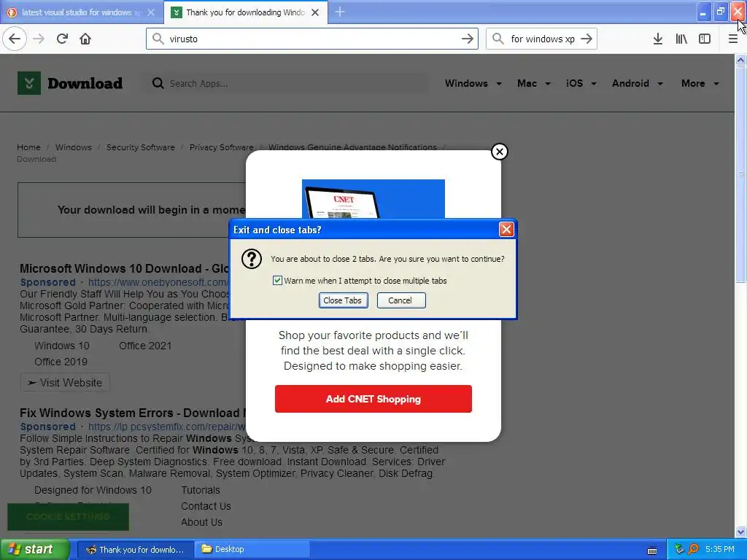The width and height of the screenshot is (747, 560).
Task: Click the system tray shield icon
Action: (679, 549)
